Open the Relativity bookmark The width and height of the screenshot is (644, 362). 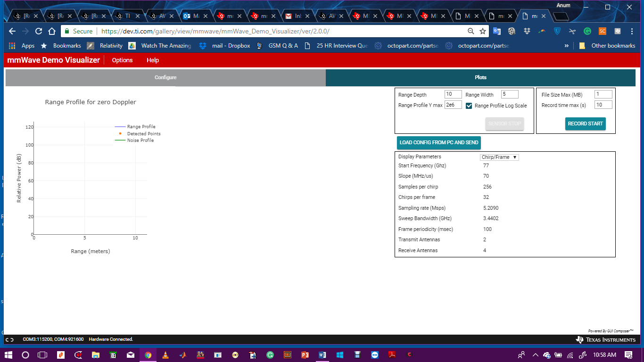(105, 46)
